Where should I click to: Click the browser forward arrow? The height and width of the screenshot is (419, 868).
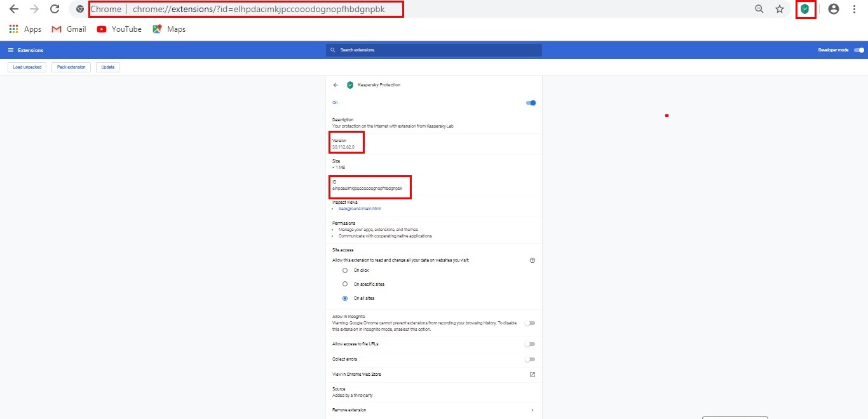(34, 10)
